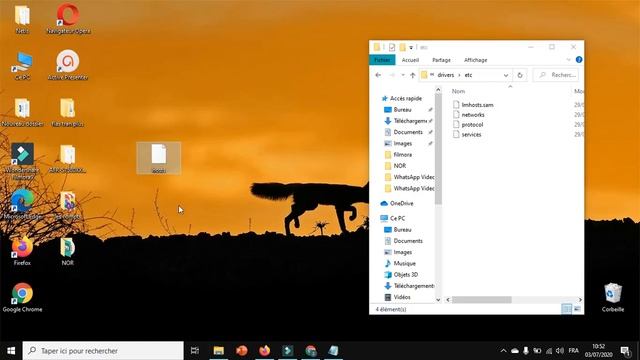Go back in File Explorer
The width and height of the screenshot is (640, 360).
[378, 75]
